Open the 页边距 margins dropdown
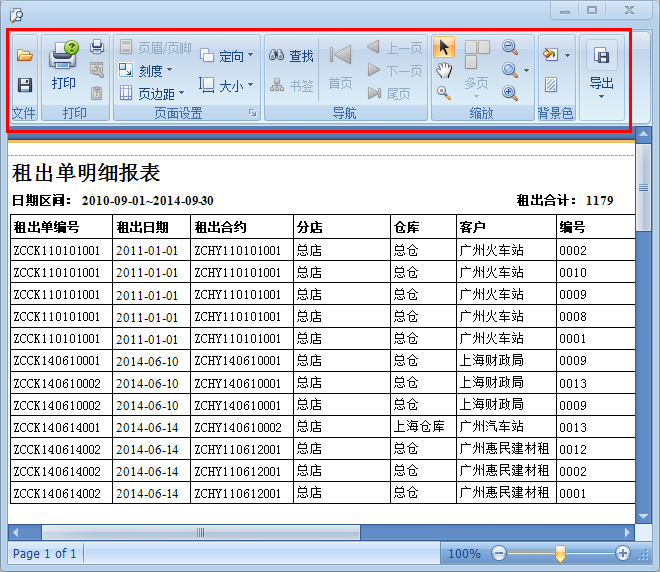 click(x=152, y=93)
